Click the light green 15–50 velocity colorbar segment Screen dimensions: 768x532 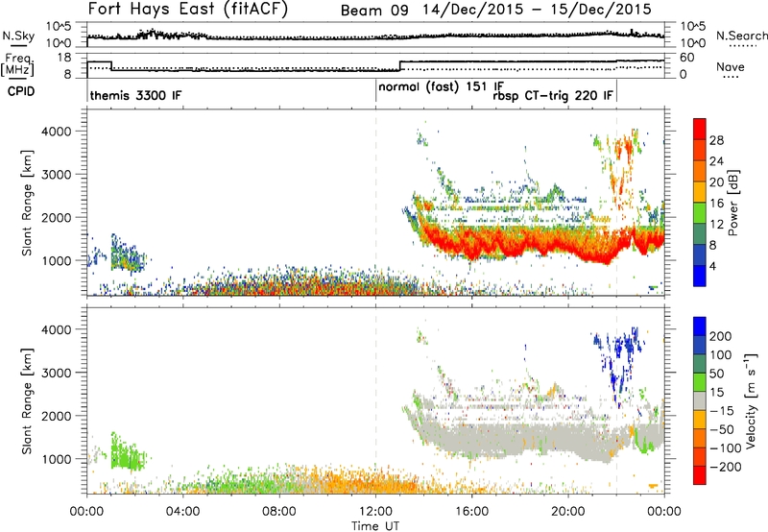[x=700, y=382]
